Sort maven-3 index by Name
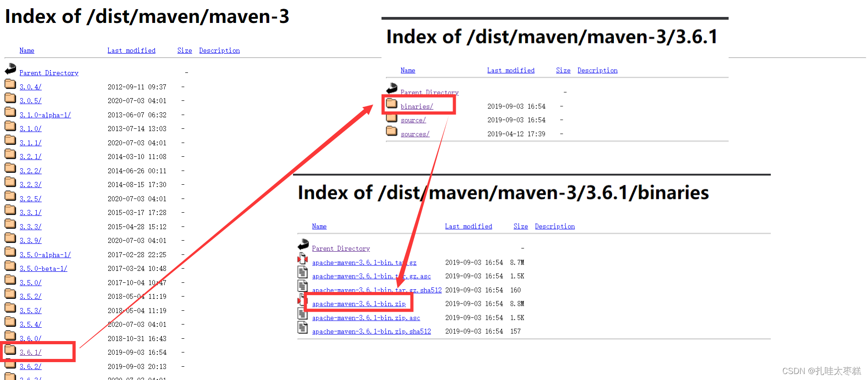The width and height of the screenshot is (868, 380). coord(27,50)
